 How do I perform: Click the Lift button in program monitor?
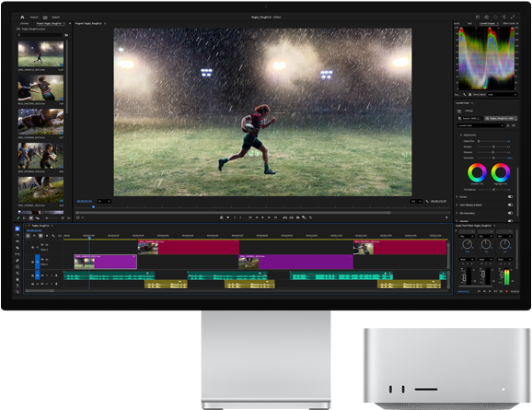pyautogui.click(x=285, y=217)
